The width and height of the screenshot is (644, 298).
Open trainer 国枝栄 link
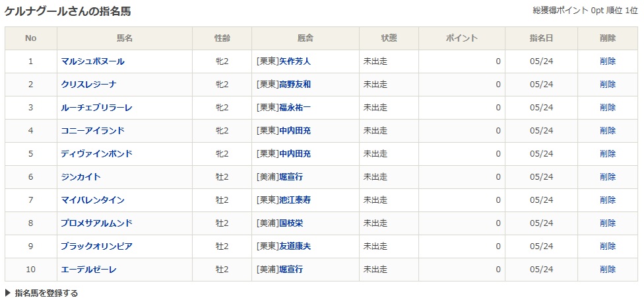pyautogui.click(x=291, y=223)
